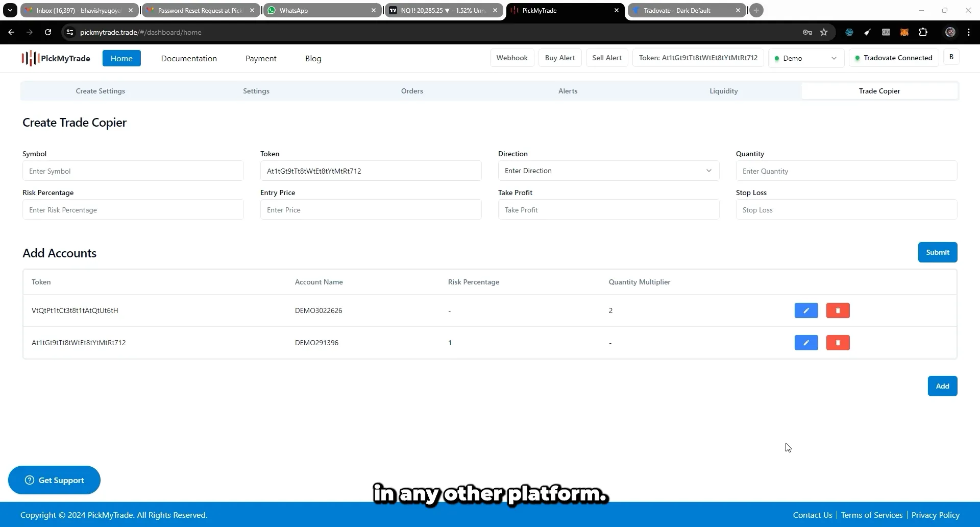Open the MetaMask fox extension

(x=904, y=32)
